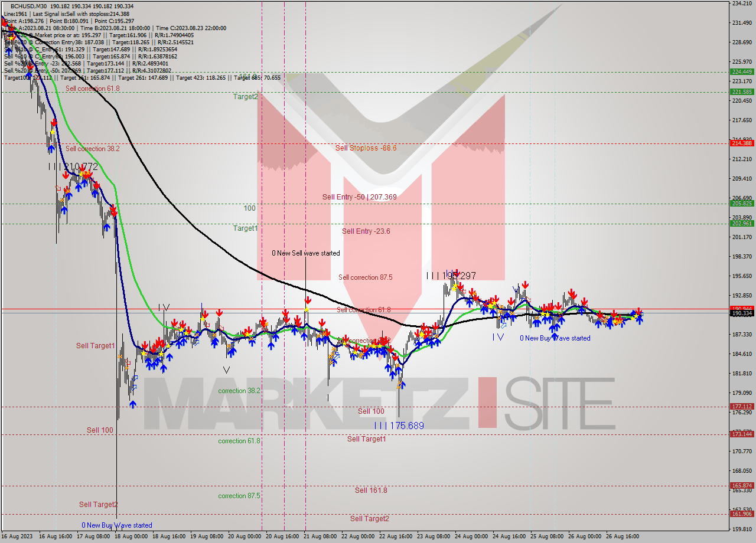Click the red 177.112 price tag
Image resolution: width=756 pixels, height=543 pixels.
pos(742,407)
